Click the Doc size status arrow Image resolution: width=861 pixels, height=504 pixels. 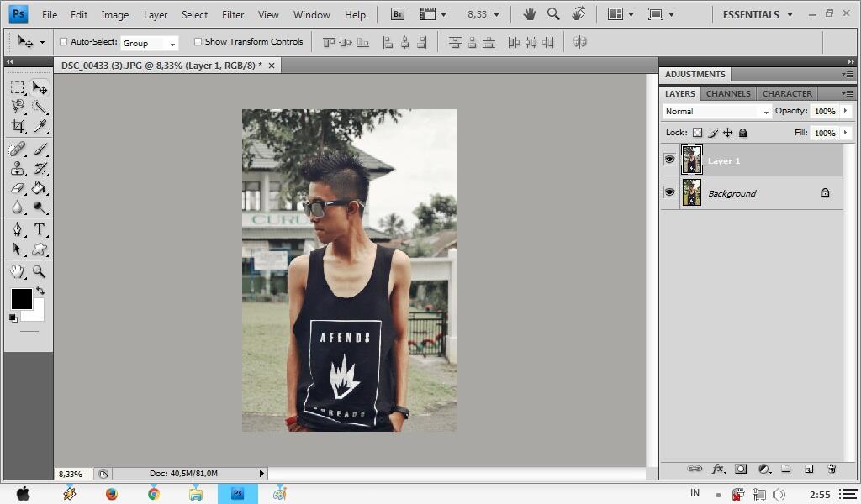click(x=261, y=473)
